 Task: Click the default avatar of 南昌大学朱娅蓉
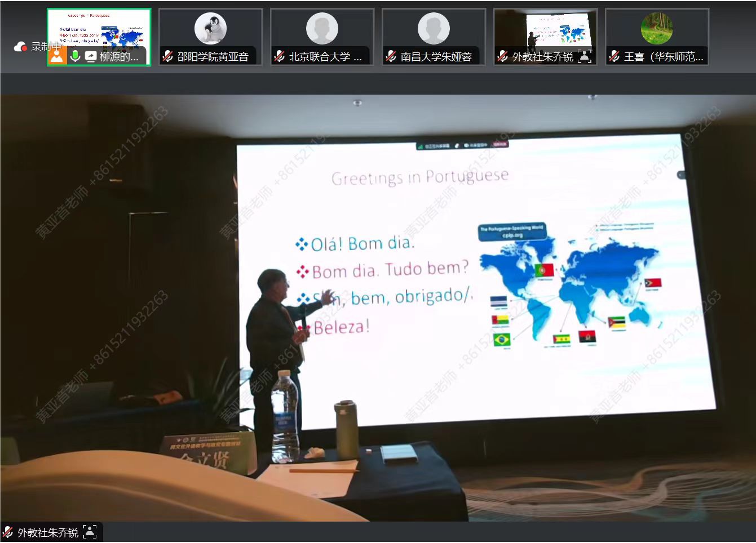[434, 28]
